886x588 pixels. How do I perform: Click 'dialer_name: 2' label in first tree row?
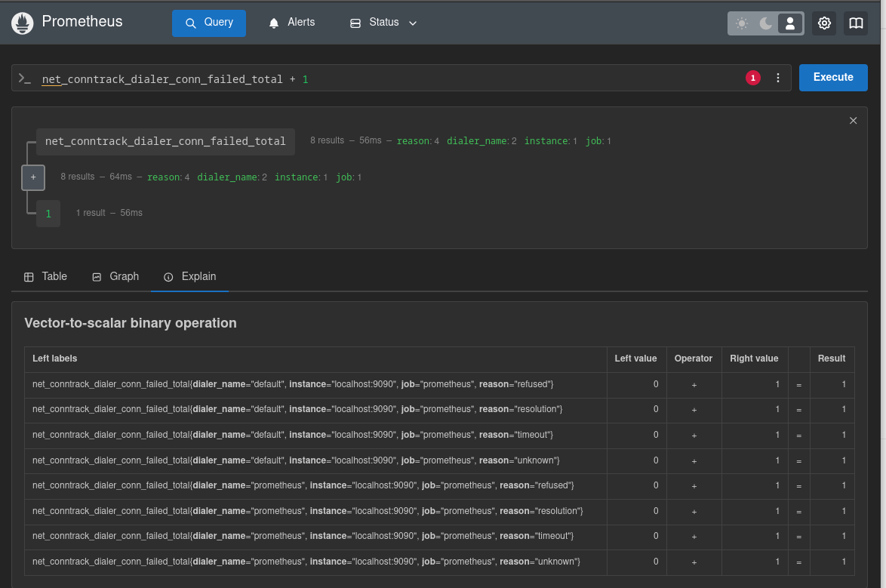point(481,141)
